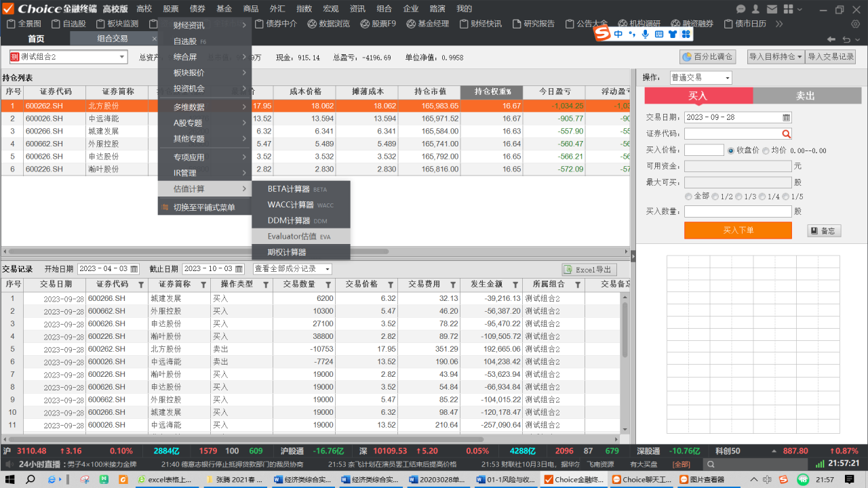Expand the 多维数据 submenu
This screenshot has width=868, height=488.
[205, 106]
